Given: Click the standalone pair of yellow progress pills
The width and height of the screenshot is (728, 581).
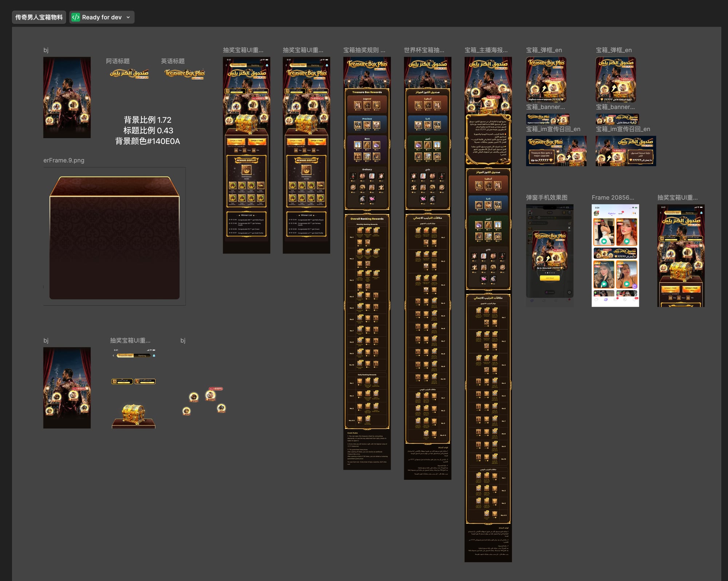Looking at the screenshot, I should click(x=133, y=381).
